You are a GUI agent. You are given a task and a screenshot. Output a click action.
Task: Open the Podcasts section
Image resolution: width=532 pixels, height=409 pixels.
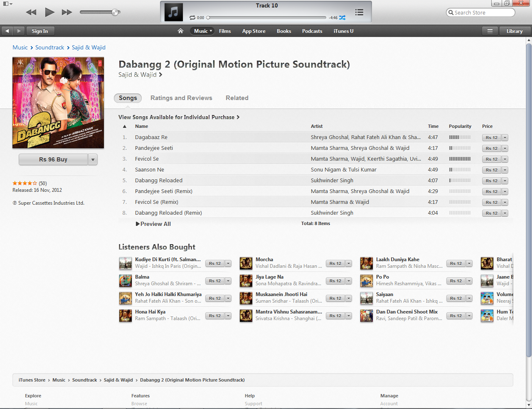(312, 31)
